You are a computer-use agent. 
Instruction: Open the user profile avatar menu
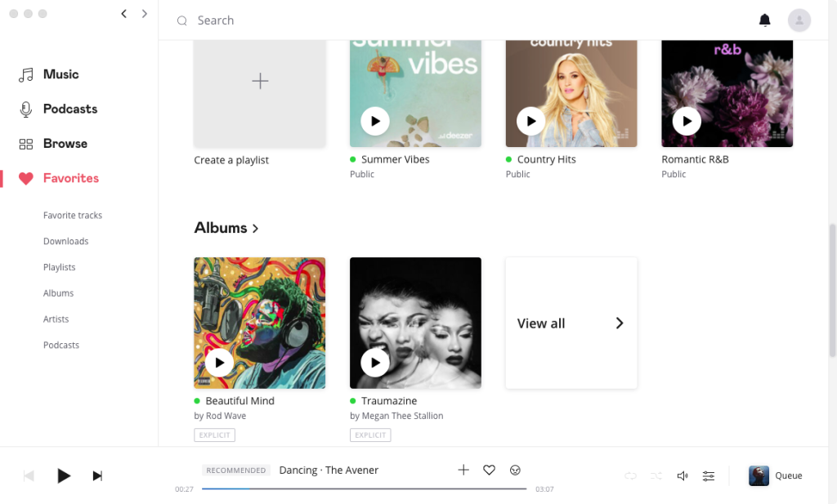click(799, 20)
